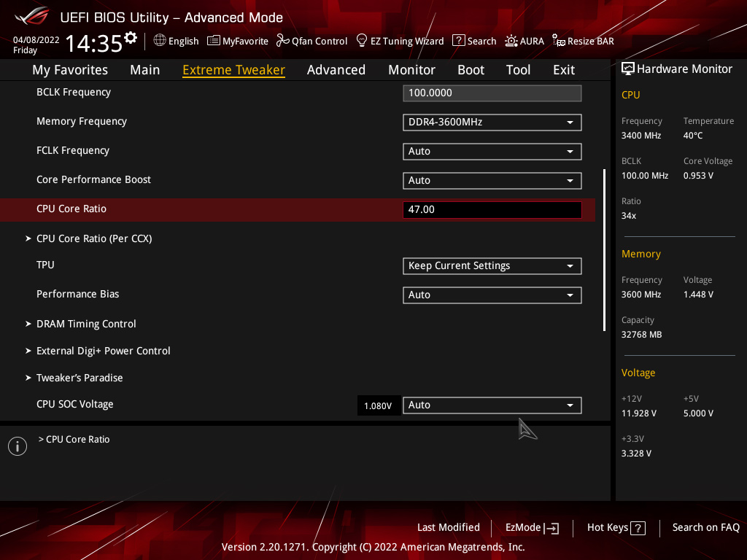Open the Performance Bias dropdown

tap(492, 295)
